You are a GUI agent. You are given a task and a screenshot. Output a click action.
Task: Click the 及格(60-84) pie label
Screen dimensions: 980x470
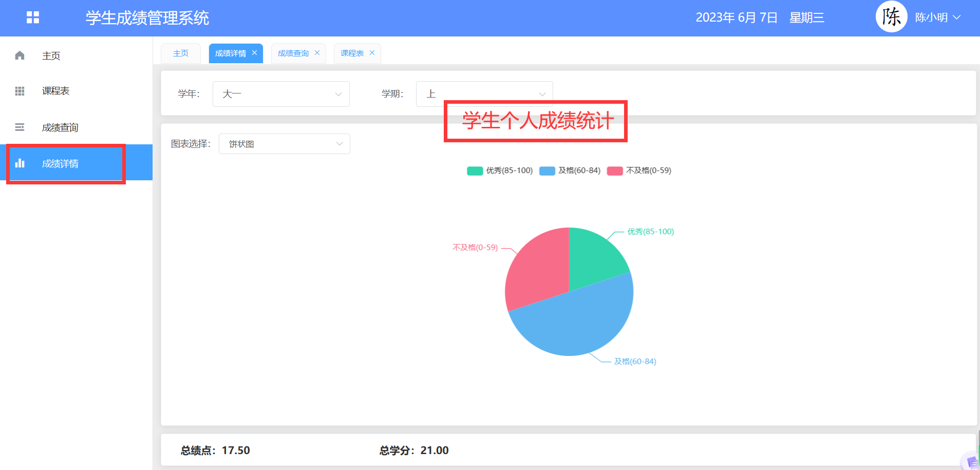coord(635,362)
